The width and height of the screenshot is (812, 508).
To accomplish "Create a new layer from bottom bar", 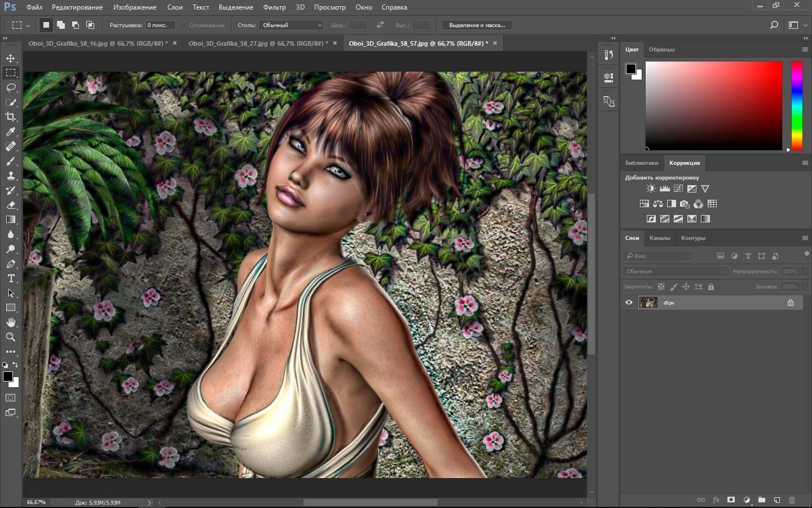I will (x=776, y=500).
